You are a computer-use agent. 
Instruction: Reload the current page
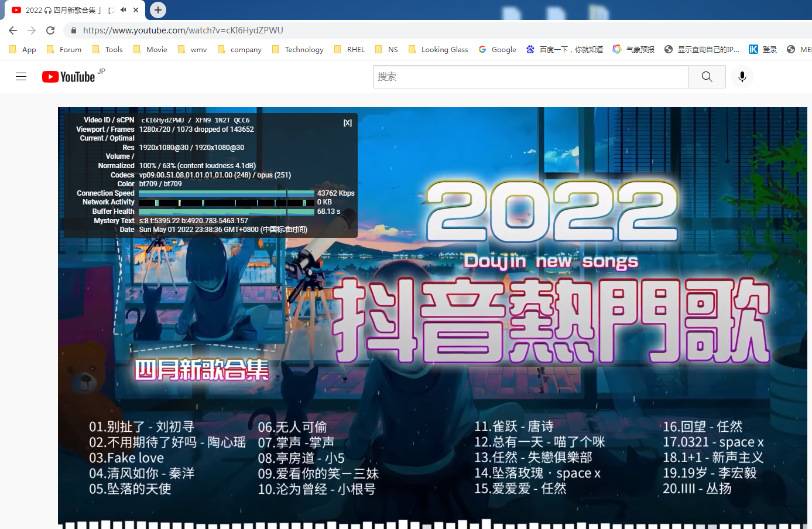pyautogui.click(x=50, y=30)
